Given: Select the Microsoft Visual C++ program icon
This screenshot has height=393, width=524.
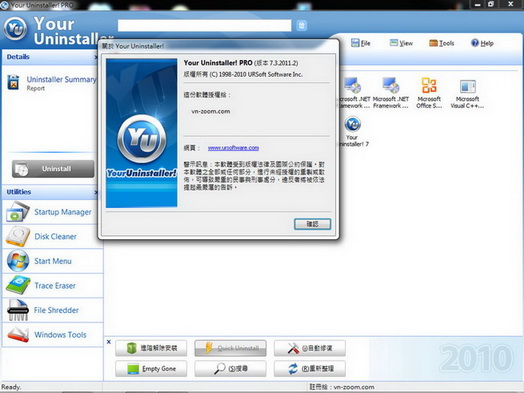Looking at the screenshot, I should pos(467,94).
